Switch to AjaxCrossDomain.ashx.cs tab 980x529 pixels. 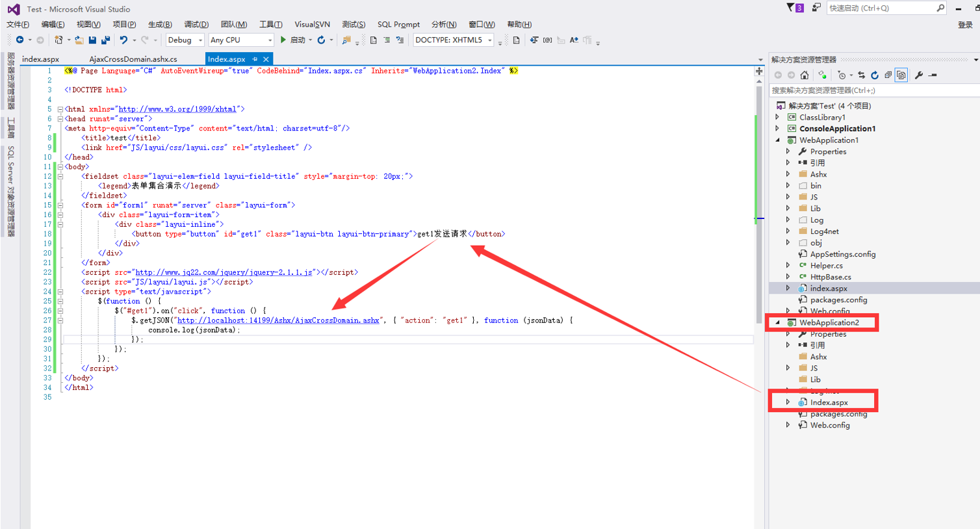pos(133,59)
